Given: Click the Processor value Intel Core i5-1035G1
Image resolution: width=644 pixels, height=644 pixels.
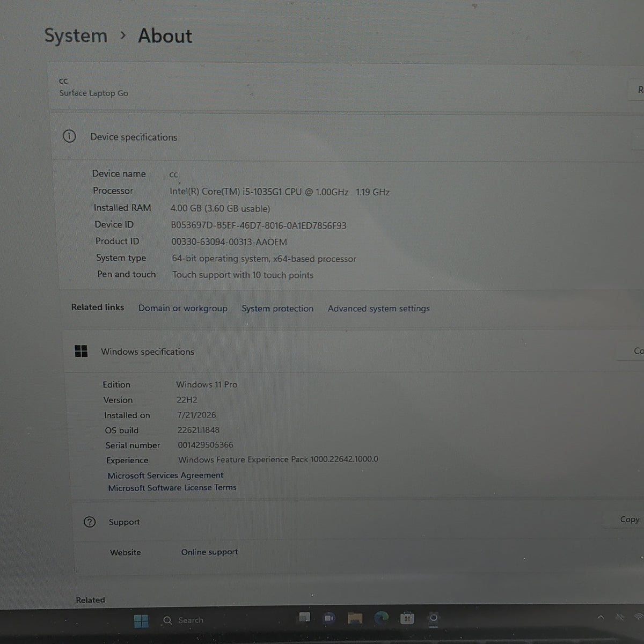Looking at the screenshot, I should point(280,192).
